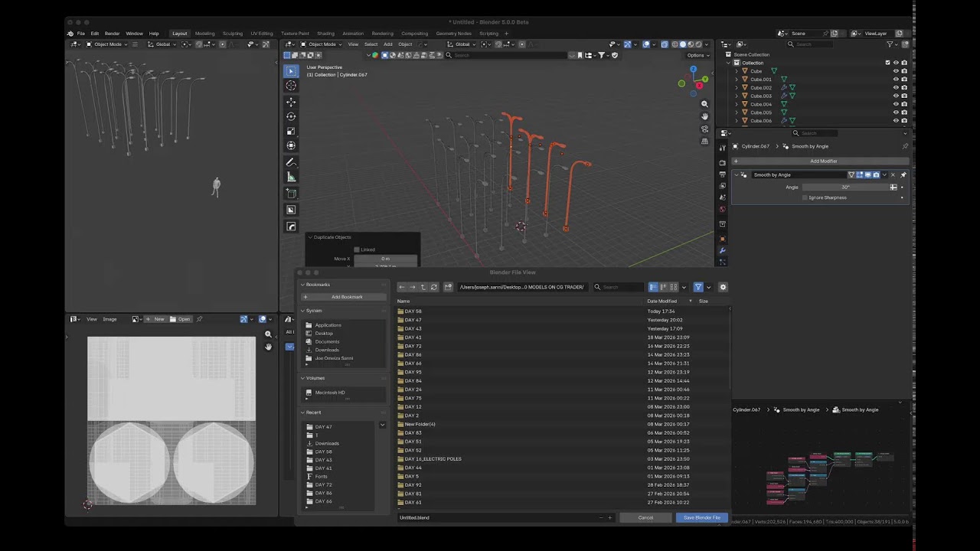Click the Untitled.blend filename field
The height and width of the screenshot is (551, 980).
498,517
